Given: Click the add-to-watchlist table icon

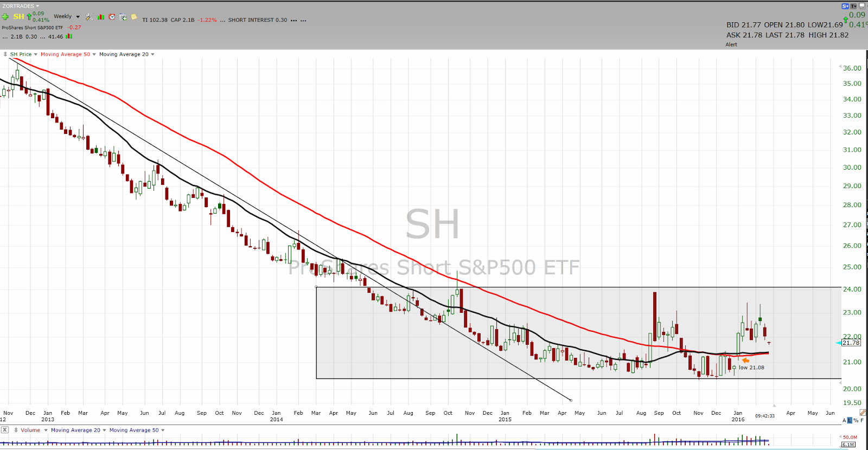Looking at the screenshot, I should click(123, 17).
